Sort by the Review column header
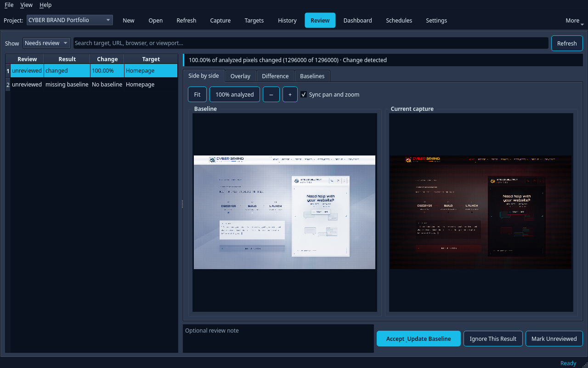The width and height of the screenshot is (588, 368). [27, 59]
